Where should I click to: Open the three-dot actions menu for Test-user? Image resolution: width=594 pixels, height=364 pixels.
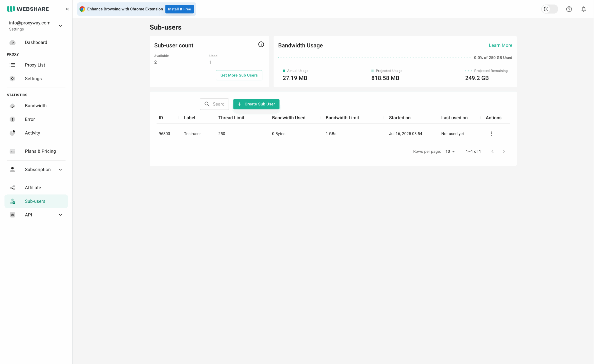click(x=491, y=134)
